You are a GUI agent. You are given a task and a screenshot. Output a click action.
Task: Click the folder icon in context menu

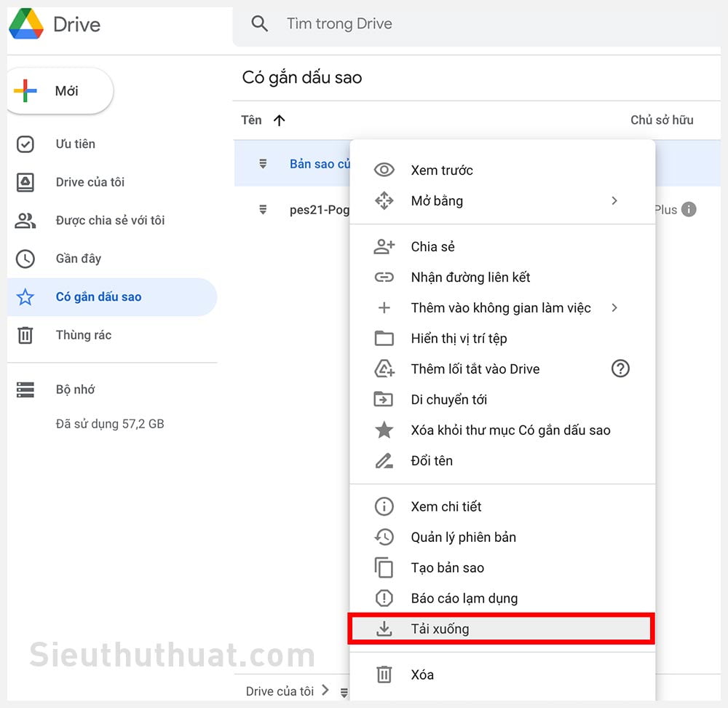384,338
